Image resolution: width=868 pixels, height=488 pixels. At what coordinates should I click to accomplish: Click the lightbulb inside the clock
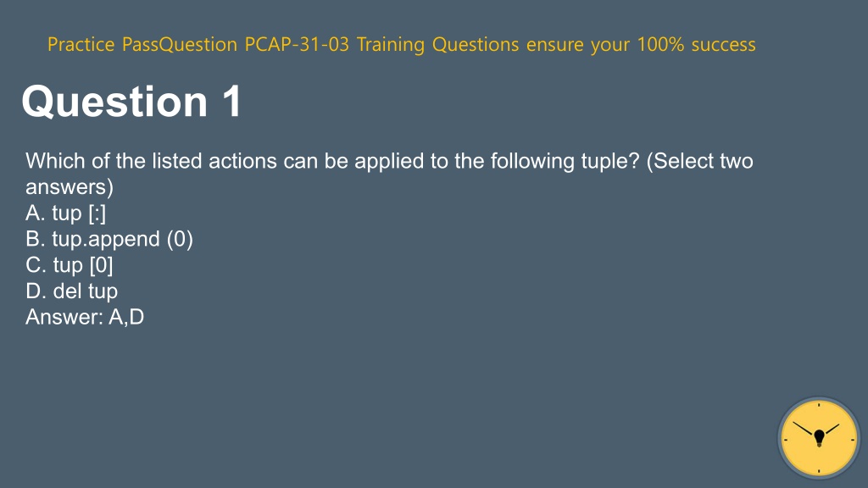820,438
